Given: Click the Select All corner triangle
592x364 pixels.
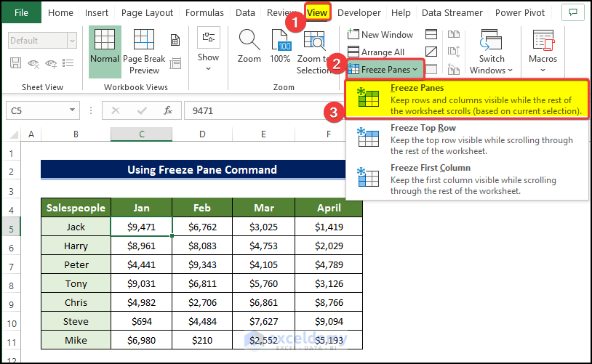Looking at the screenshot, I should 13,134.
